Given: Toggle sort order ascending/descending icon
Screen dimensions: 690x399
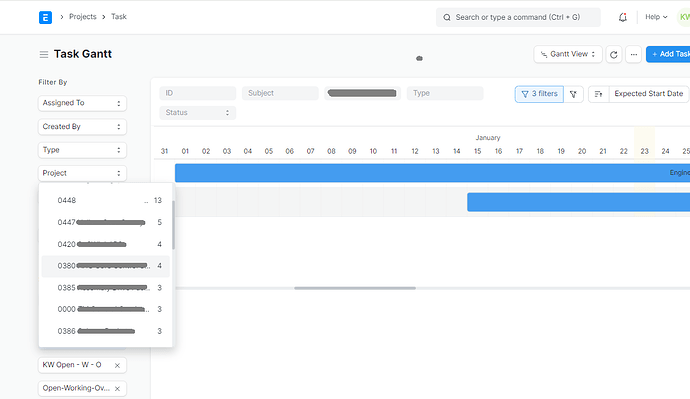Looking at the screenshot, I should point(598,94).
